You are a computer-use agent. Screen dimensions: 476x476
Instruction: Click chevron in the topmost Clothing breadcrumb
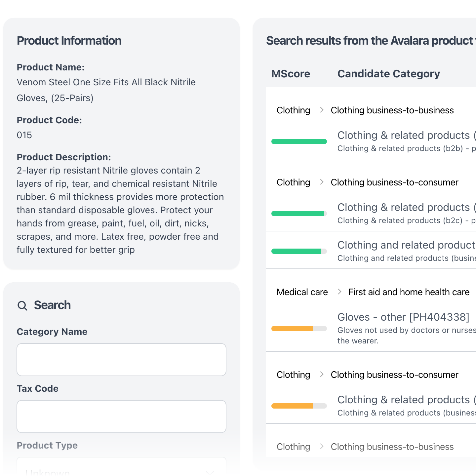(322, 110)
